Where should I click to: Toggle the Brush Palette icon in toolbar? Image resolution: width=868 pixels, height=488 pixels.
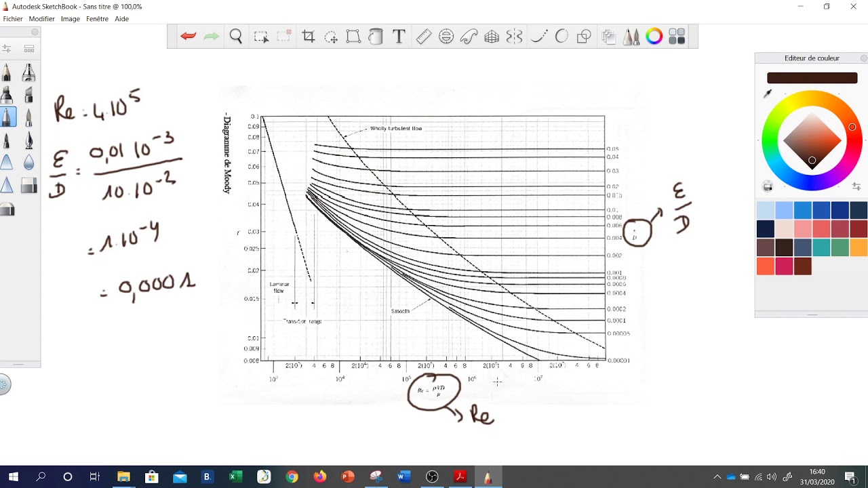tap(631, 37)
